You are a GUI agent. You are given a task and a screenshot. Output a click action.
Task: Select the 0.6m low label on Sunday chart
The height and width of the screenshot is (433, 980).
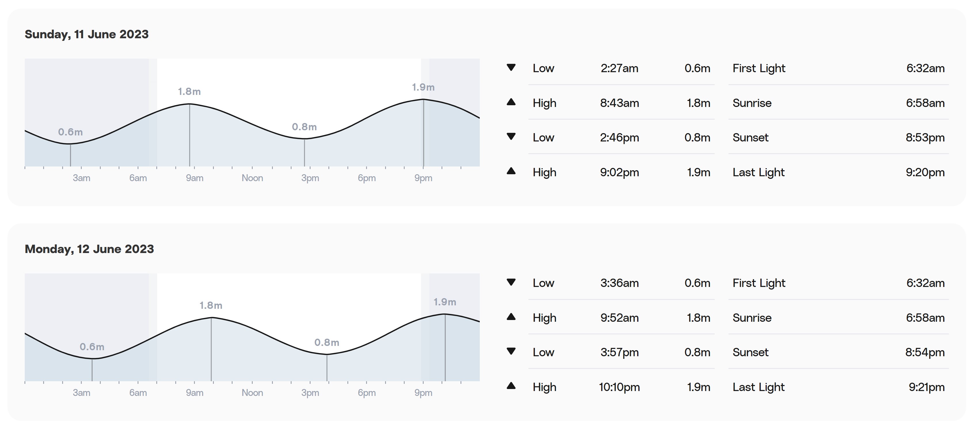pyautogui.click(x=71, y=132)
